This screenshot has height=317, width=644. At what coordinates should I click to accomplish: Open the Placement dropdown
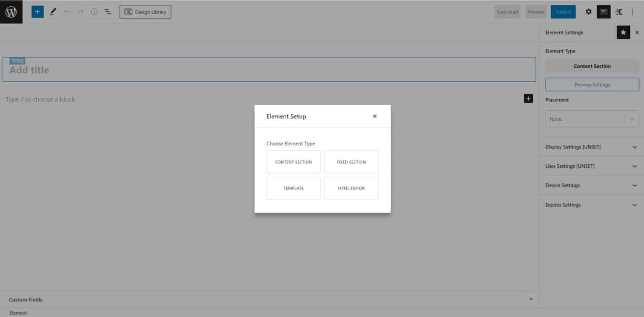point(592,119)
